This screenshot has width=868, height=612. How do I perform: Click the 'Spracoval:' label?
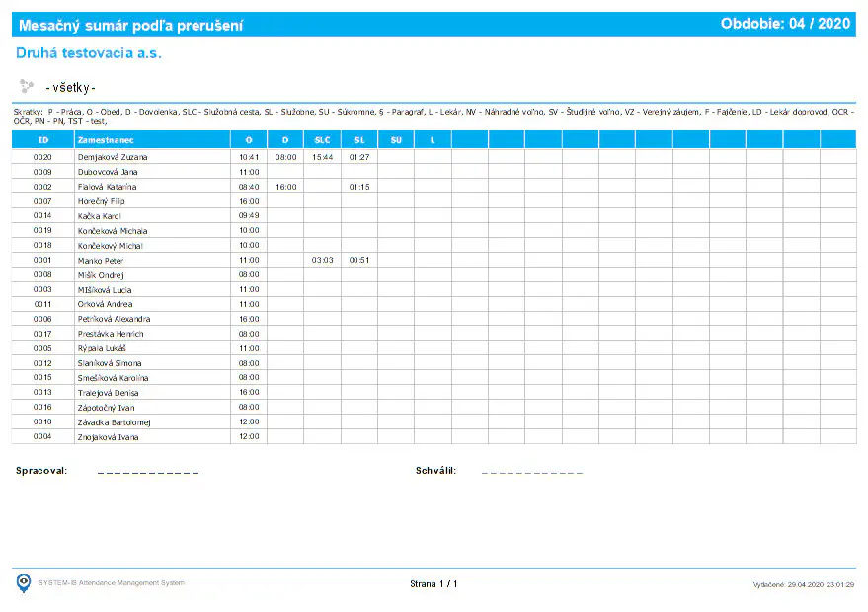(41, 471)
